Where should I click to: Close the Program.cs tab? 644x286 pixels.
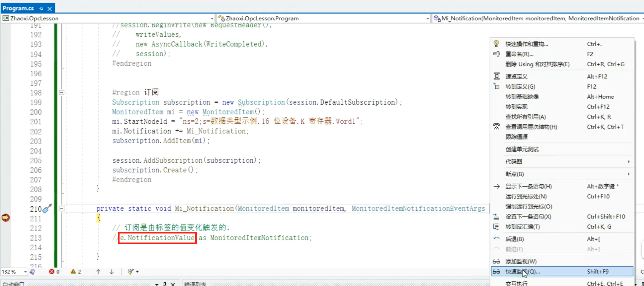coord(50,9)
